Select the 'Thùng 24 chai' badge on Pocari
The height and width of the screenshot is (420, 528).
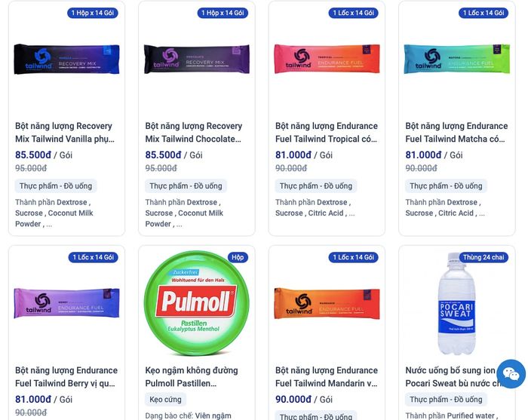(483, 257)
